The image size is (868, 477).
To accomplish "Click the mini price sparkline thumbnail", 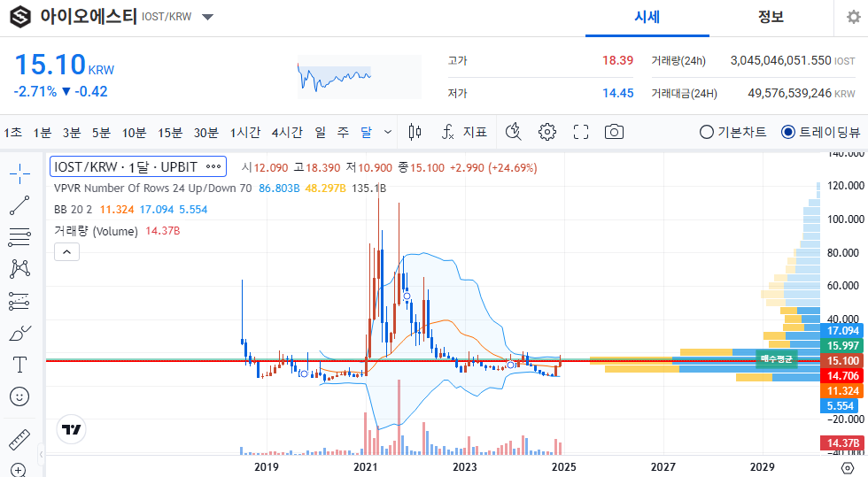I will tap(360, 77).
